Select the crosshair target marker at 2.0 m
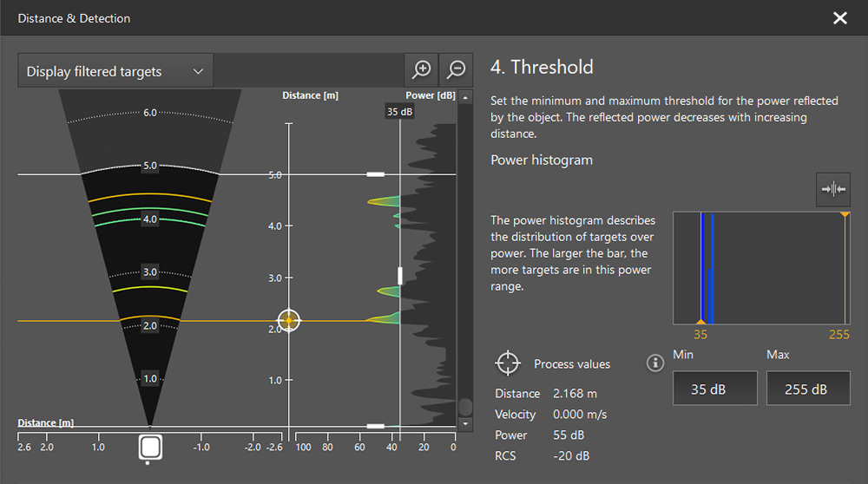868x484 pixels. click(289, 321)
